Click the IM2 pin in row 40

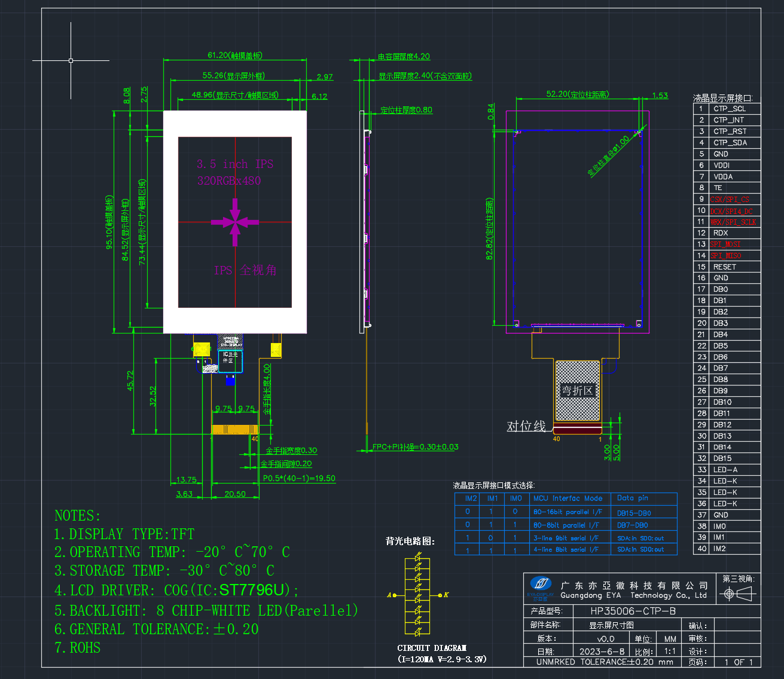719,549
